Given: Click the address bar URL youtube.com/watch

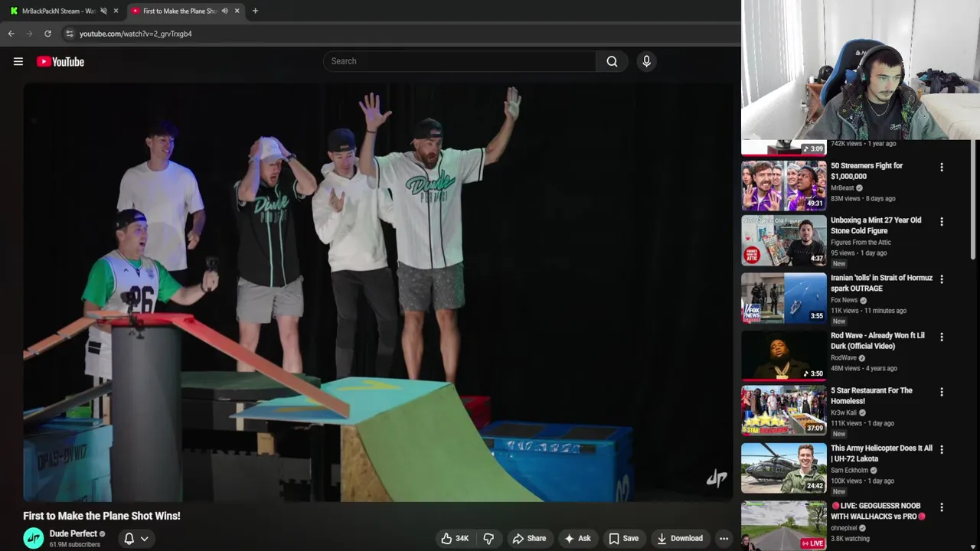Looking at the screenshot, I should tap(136, 34).
